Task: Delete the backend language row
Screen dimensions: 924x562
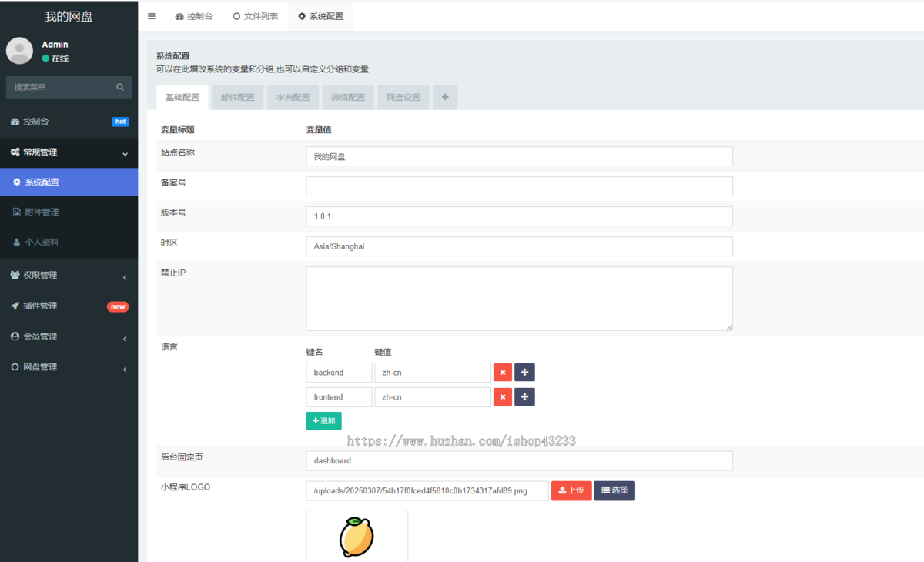Action: [503, 373]
